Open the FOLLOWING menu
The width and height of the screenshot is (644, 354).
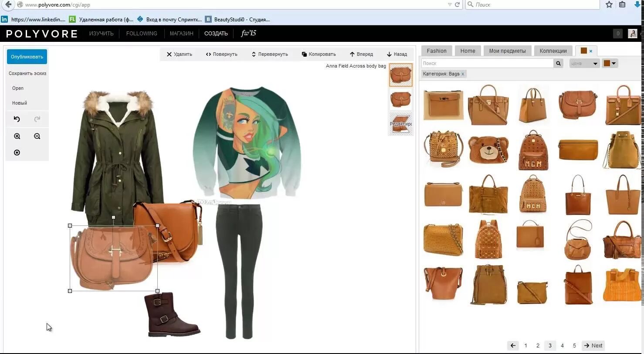[142, 34]
